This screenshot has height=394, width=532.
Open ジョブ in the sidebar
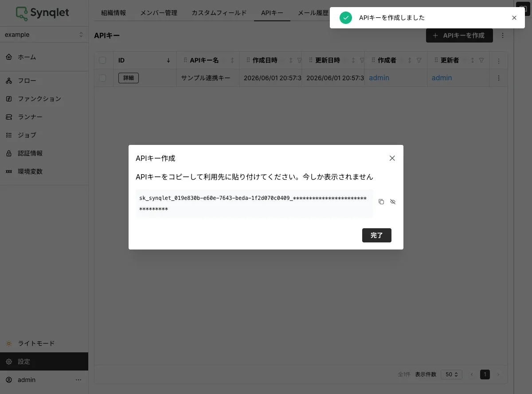[44, 135]
